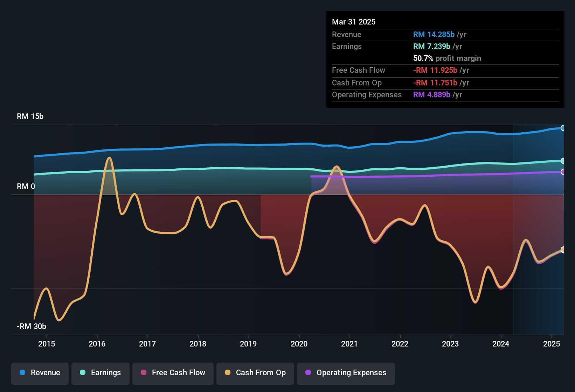Image resolution: width=575 pixels, height=392 pixels.
Task: Click the pink Free Cash Flow dot icon
Action: (144, 373)
